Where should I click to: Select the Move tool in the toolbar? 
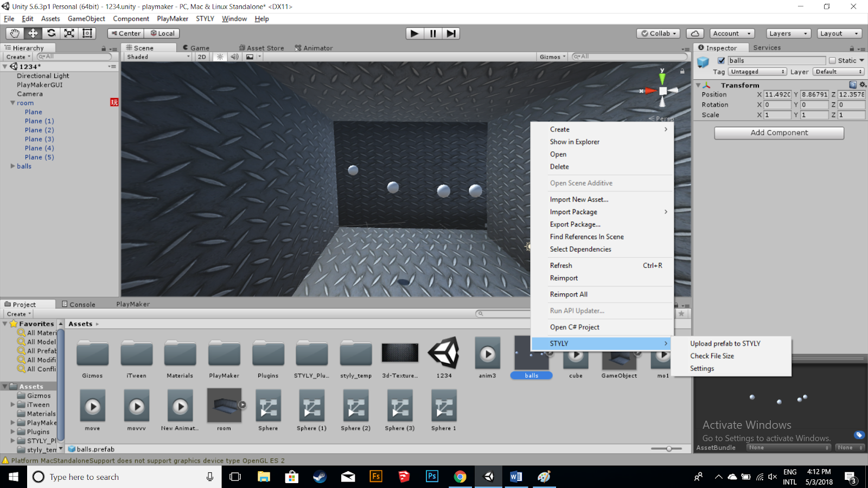[33, 33]
